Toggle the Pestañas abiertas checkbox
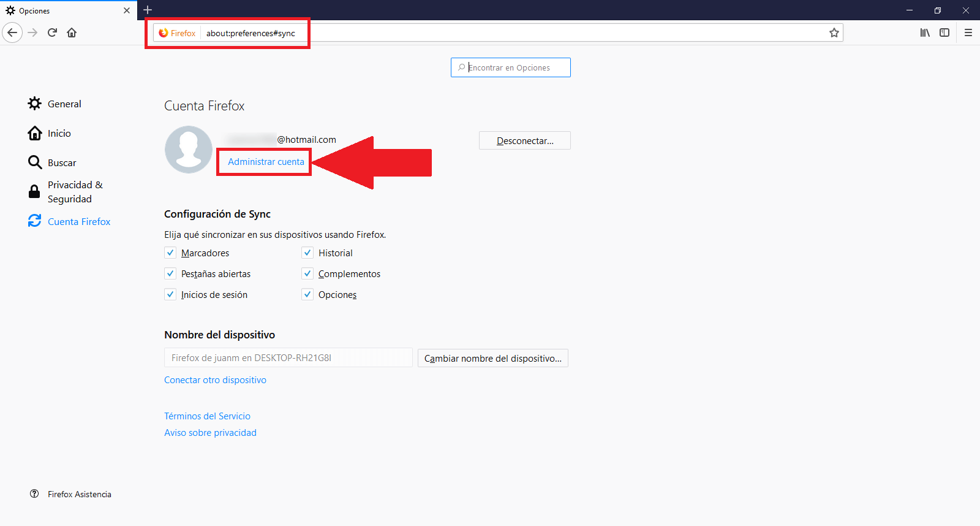This screenshot has height=526, width=980. point(170,273)
